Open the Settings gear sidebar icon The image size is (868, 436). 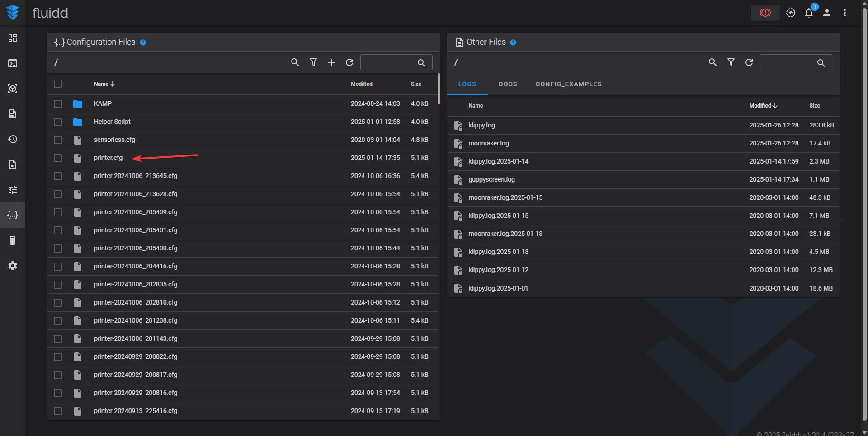[x=13, y=266]
